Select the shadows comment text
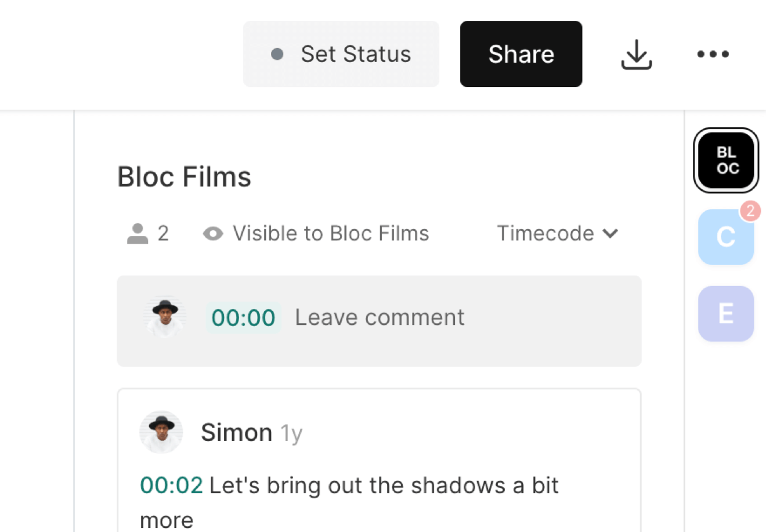 tap(383, 486)
